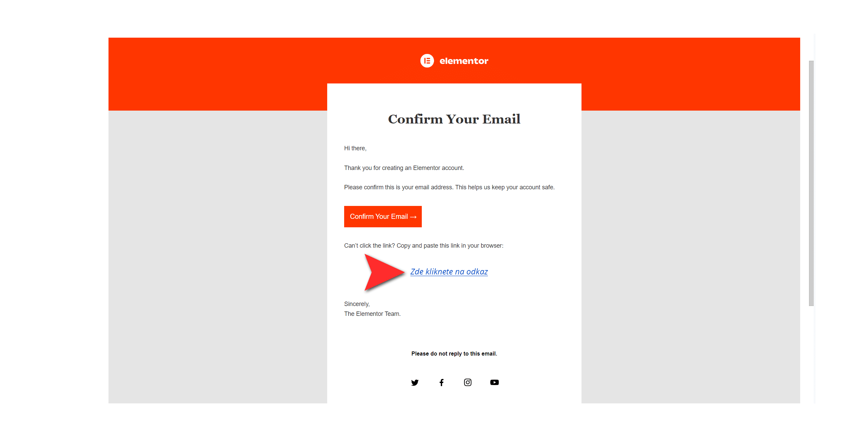Click the elementor wordmark in the header
Viewport: 868px width, 439px height.
tap(463, 61)
